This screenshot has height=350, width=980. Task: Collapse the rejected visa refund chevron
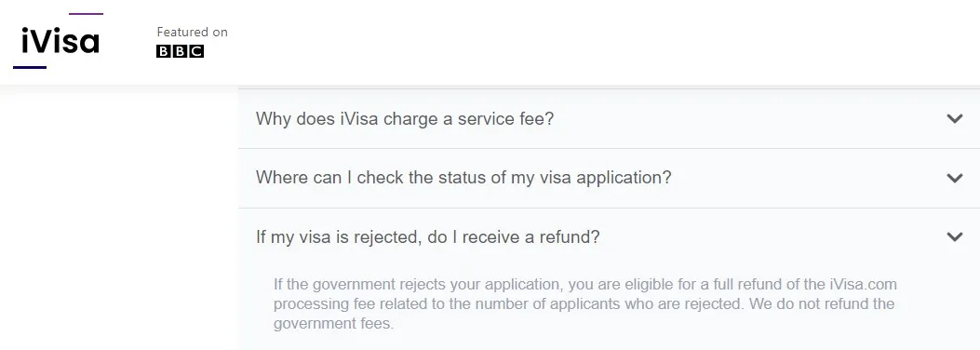[954, 236]
